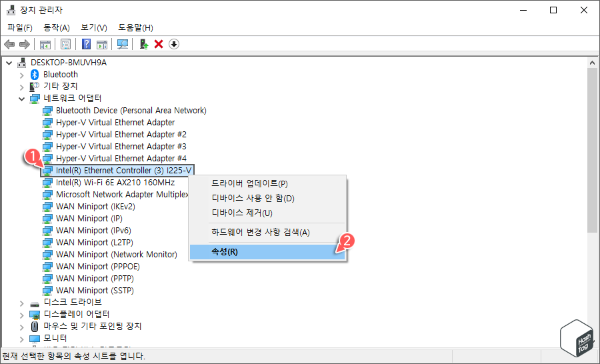Click the scrollbar up arrow
The width and height of the screenshot is (600, 364).
click(592, 63)
